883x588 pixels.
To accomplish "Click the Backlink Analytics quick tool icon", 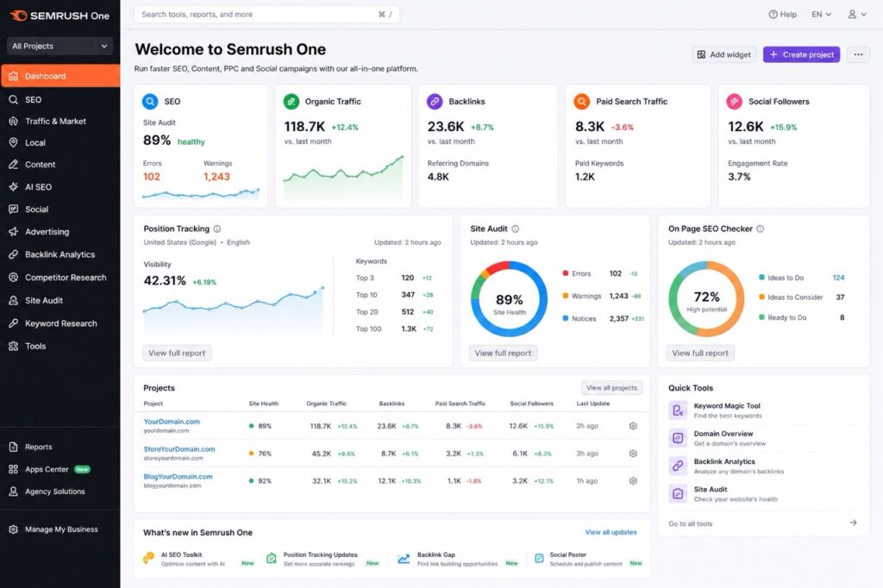I will (x=678, y=466).
